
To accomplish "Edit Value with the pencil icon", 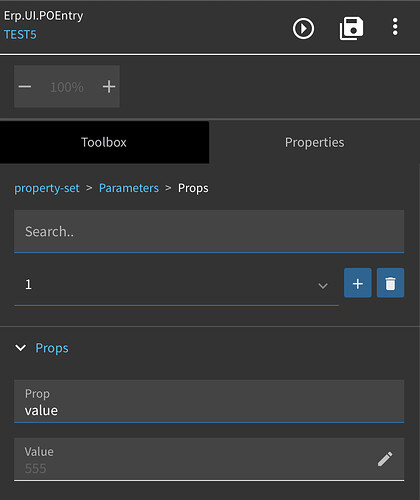I will pyautogui.click(x=385, y=459).
